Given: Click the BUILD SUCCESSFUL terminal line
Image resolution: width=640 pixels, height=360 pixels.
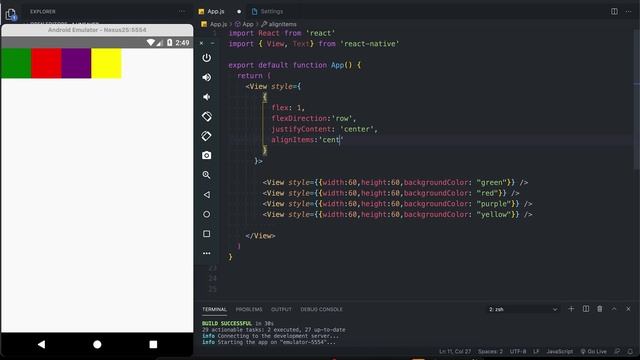Looking at the screenshot, I should pyautogui.click(x=227, y=323).
